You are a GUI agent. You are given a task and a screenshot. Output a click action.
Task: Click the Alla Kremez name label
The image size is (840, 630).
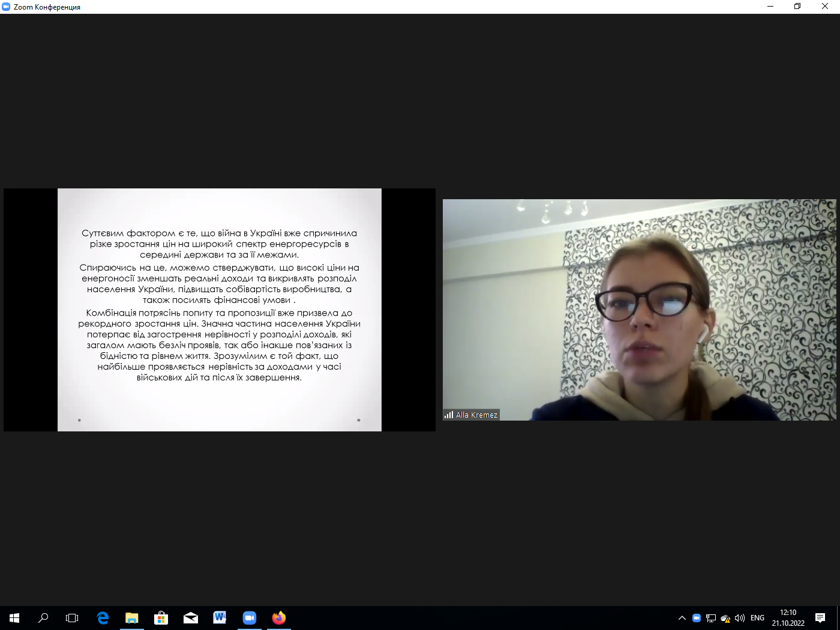pos(476,415)
